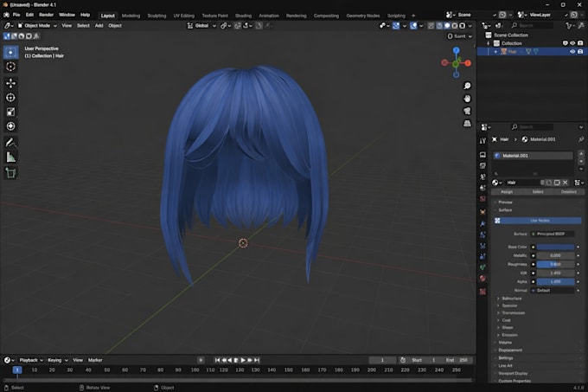Select the Transform tool
588x392 pixels.
click(x=10, y=126)
